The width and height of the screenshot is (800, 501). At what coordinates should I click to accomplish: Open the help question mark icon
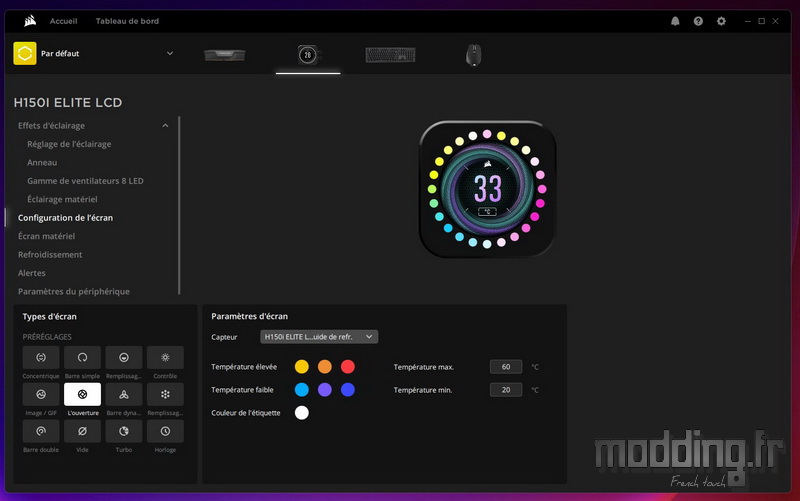pyautogui.click(x=698, y=21)
